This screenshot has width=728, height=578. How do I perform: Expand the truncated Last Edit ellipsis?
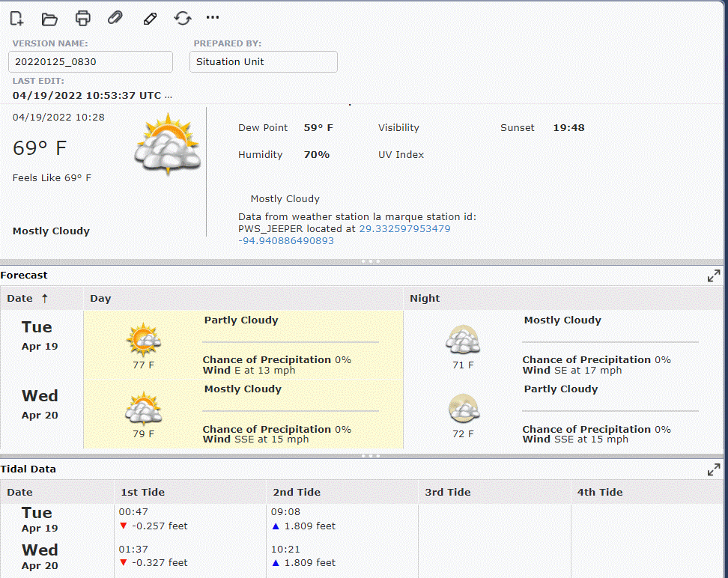(169, 96)
